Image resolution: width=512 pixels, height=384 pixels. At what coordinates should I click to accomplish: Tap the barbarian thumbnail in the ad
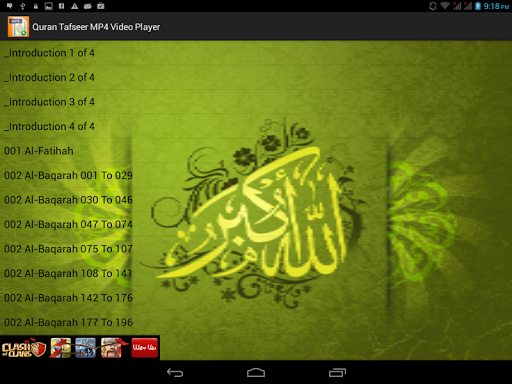[x=111, y=348]
